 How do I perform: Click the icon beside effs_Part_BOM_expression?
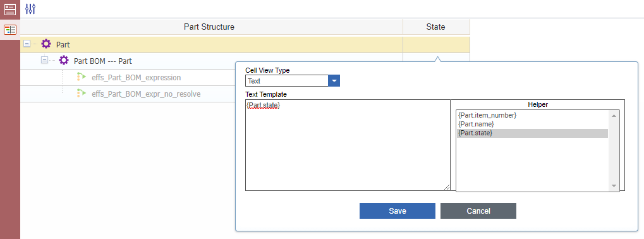click(81, 77)
